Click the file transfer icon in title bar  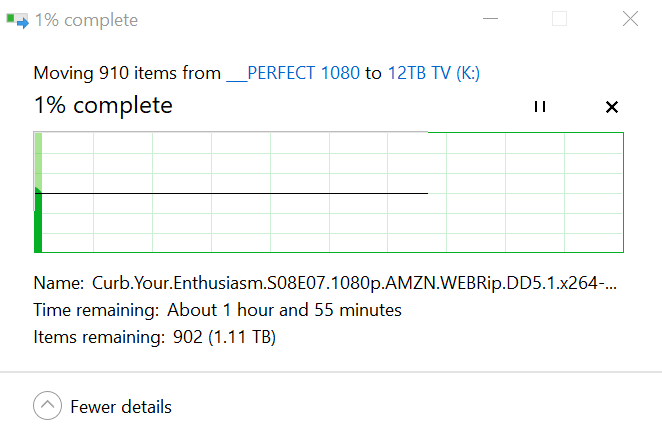click(x=17, y=20)
